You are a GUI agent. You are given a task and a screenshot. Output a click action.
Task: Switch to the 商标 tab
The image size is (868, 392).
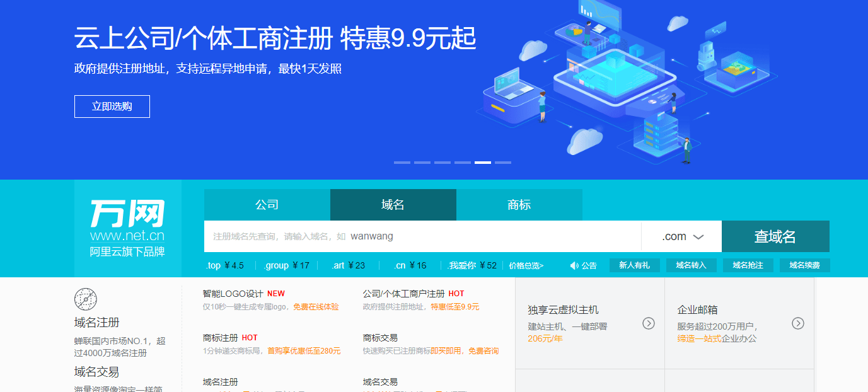coord(519,205)
